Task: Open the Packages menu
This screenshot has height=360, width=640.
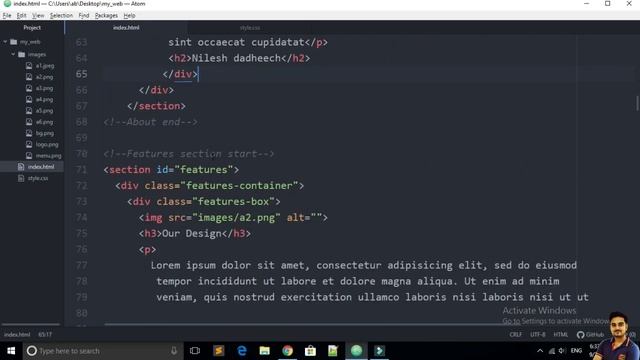Action: point(106,16)
